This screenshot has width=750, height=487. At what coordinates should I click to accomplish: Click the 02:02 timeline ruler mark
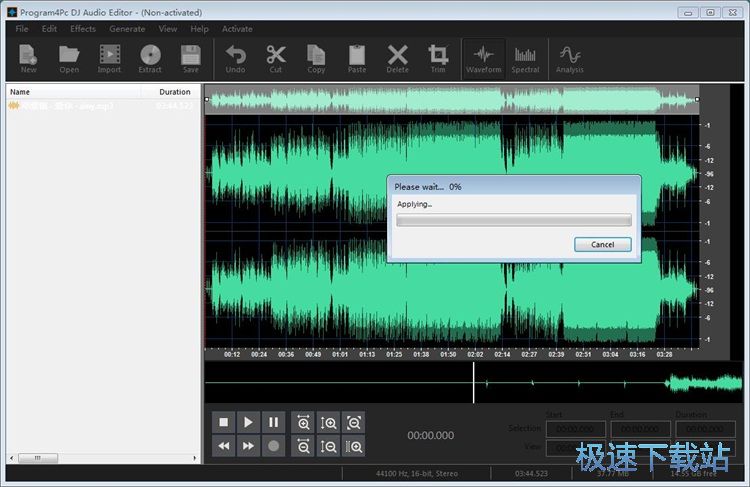click(475, 354)
